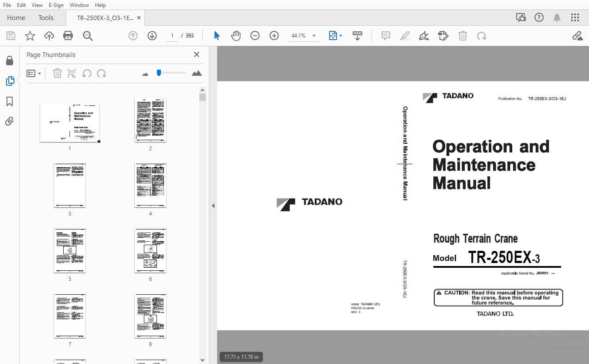Select the page 1 thumbnail
The image size is (589, 364).
coord(70,122)
